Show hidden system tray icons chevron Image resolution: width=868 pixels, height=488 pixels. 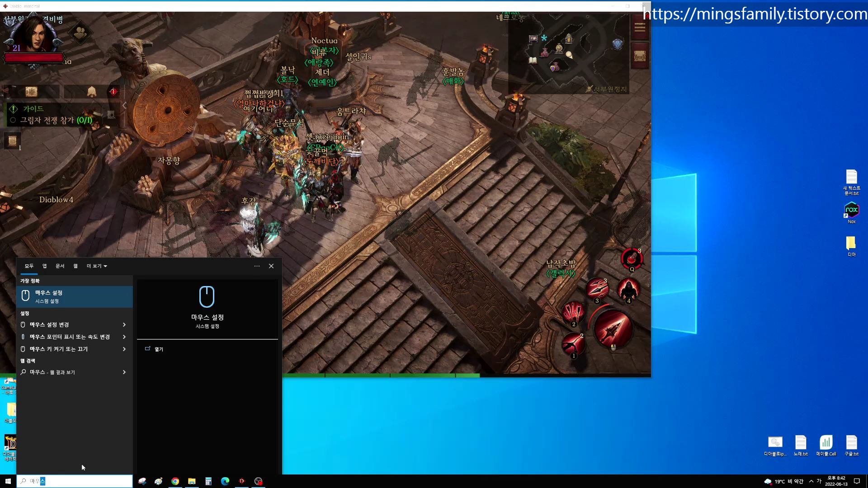click(x=811, y=481)
